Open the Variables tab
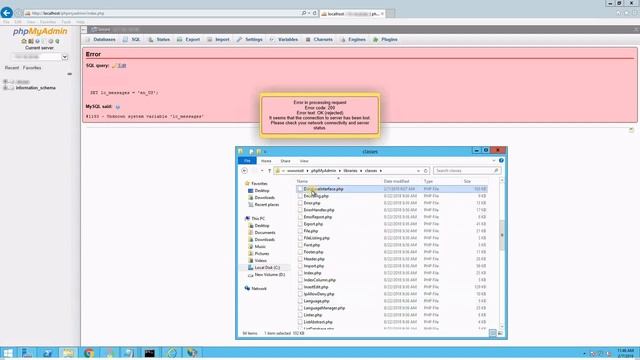 [284, 40]
